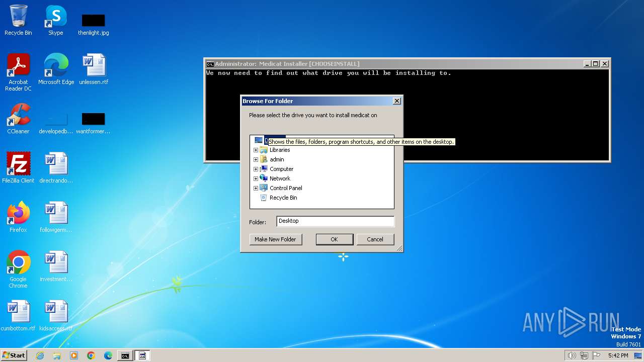Select the followgerm document icon

coord(56,217)
